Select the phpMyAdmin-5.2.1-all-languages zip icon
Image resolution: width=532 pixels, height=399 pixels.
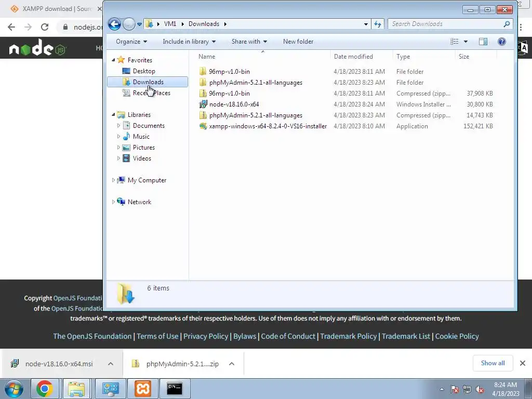point(203,115)
